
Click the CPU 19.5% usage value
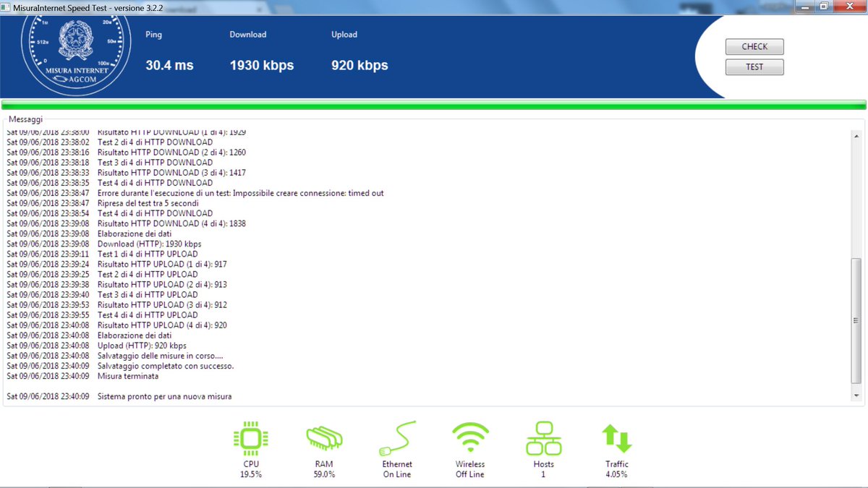pos(251,474)
